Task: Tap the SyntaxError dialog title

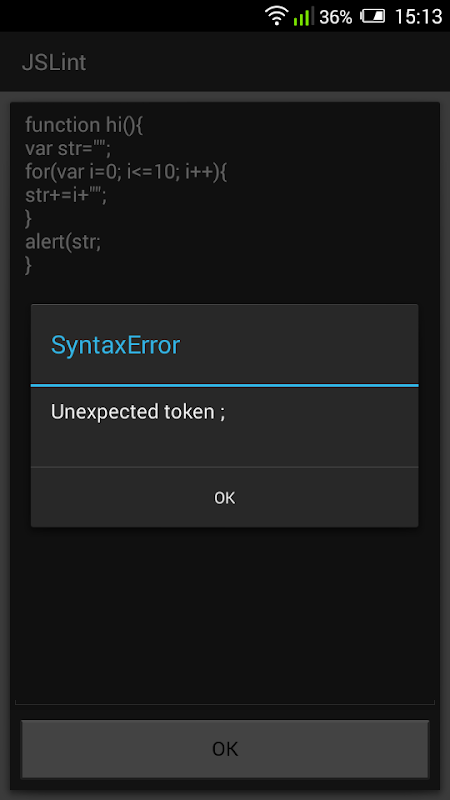Action: point(115,345)
